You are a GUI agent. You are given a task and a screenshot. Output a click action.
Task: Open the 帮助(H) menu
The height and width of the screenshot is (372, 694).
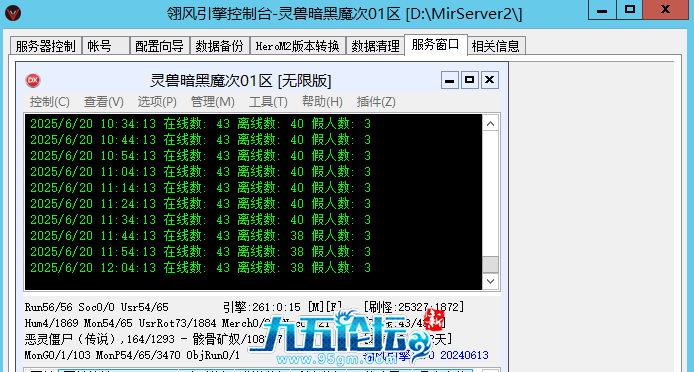click(322, 102)
